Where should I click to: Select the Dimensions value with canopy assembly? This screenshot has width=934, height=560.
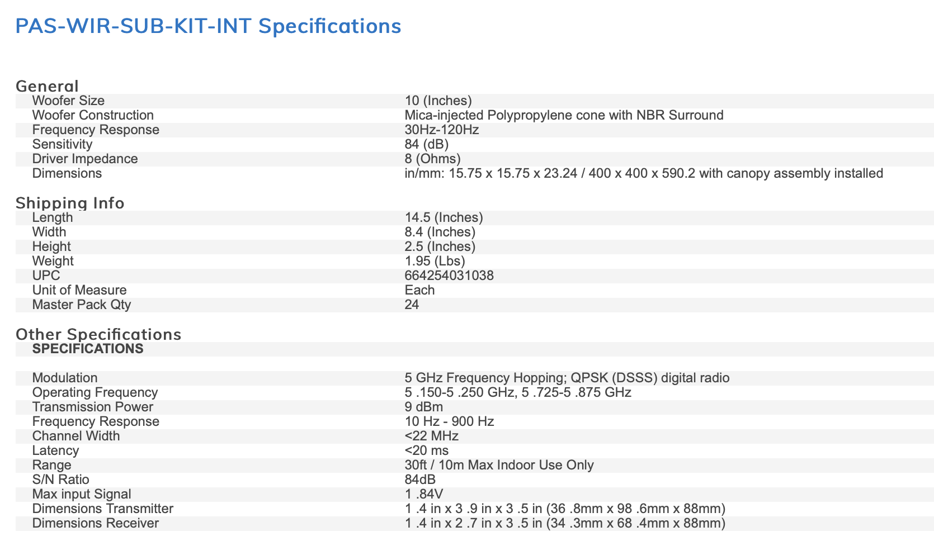point(644,173)
